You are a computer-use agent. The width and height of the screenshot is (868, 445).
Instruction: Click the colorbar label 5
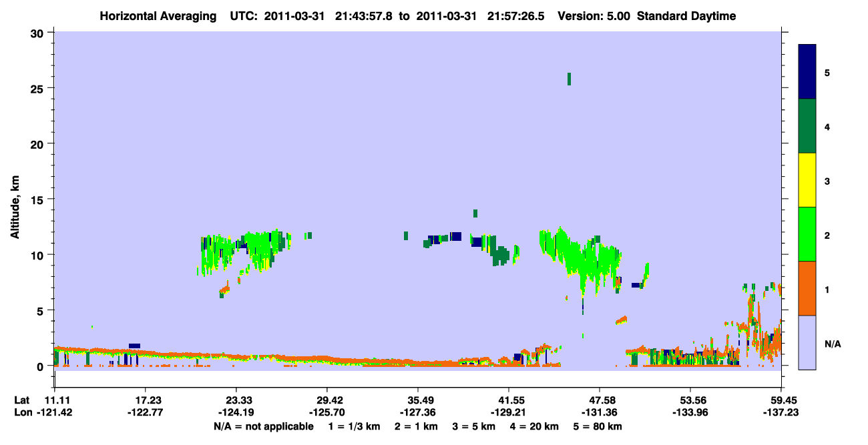click(827, 73)
